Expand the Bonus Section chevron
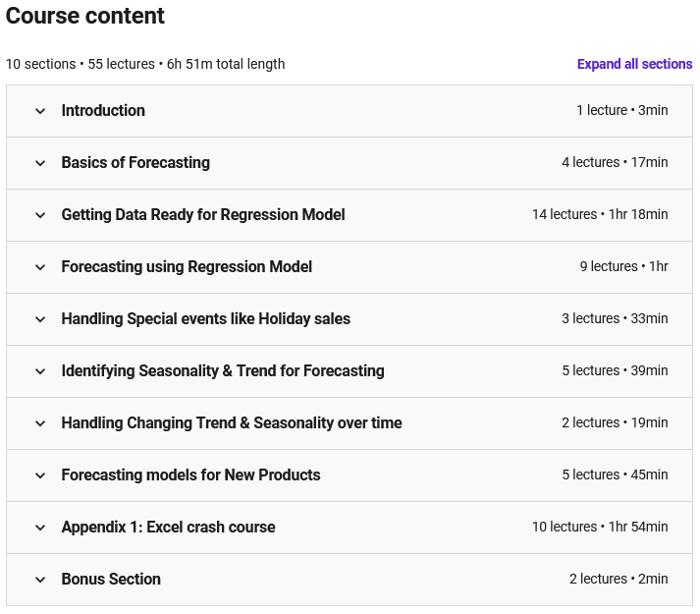The width and height of the screenshot is (700, 614). tap(40, 580)
